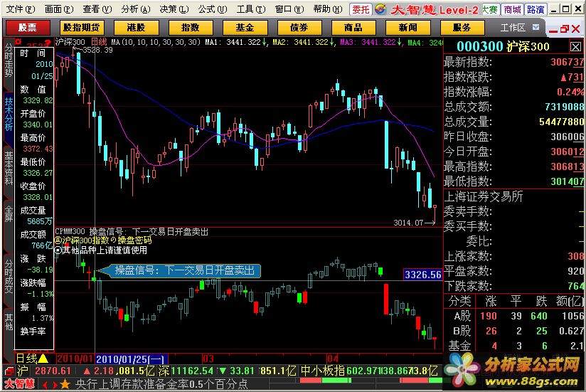The width and height of the screenshot is (586, 392).
Task: Switch to 技术分析 side tab
Action: 9,115
